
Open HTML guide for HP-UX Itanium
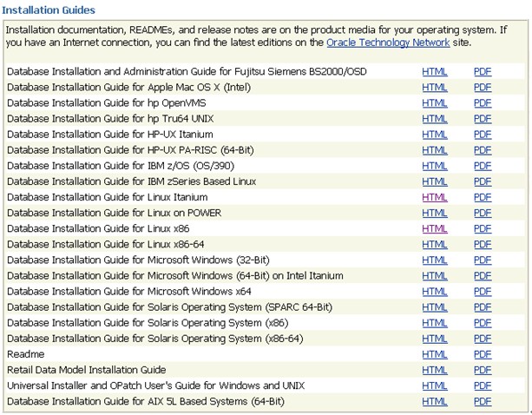pos(435,134)
